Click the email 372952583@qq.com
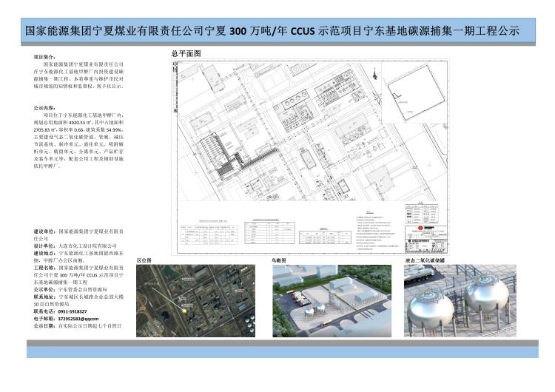 (78, 319)
